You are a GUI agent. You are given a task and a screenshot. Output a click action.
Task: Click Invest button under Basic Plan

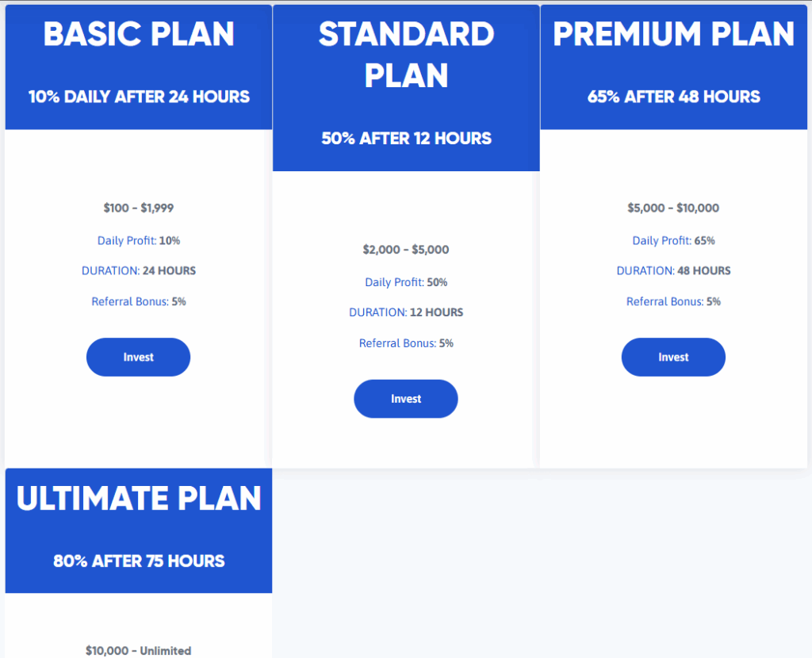click(x=138, y=358)
